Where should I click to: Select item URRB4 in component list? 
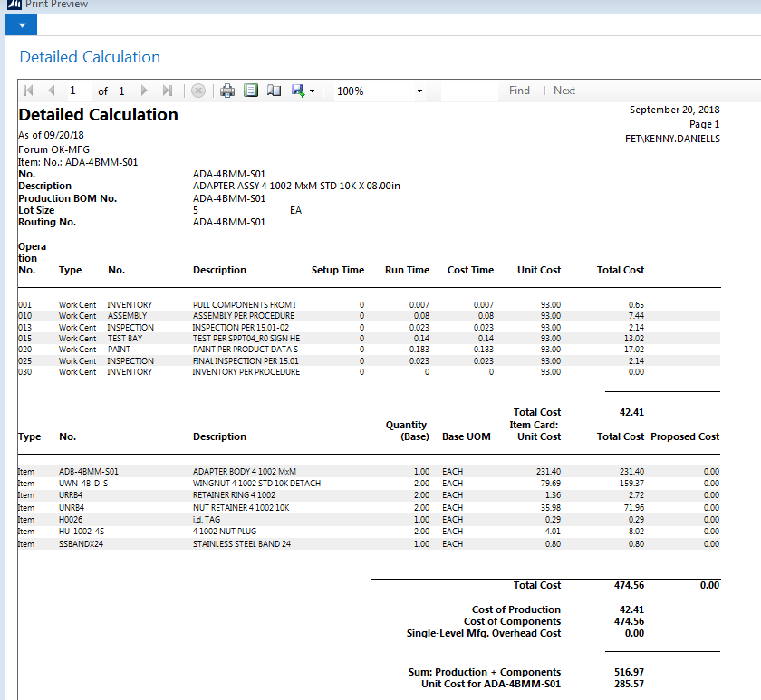pyautogui.click(x=71, y=495)
